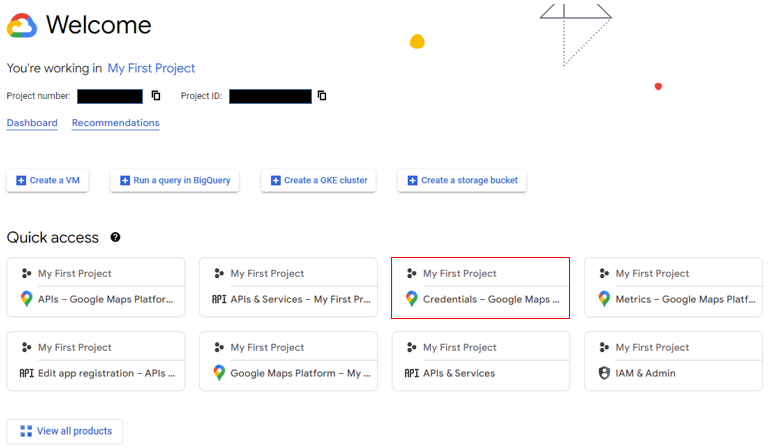Screen dimensions: 768x448
Task: Click Maps pin icon beside Google Maps Platform – My
Action: pos(219,373)
